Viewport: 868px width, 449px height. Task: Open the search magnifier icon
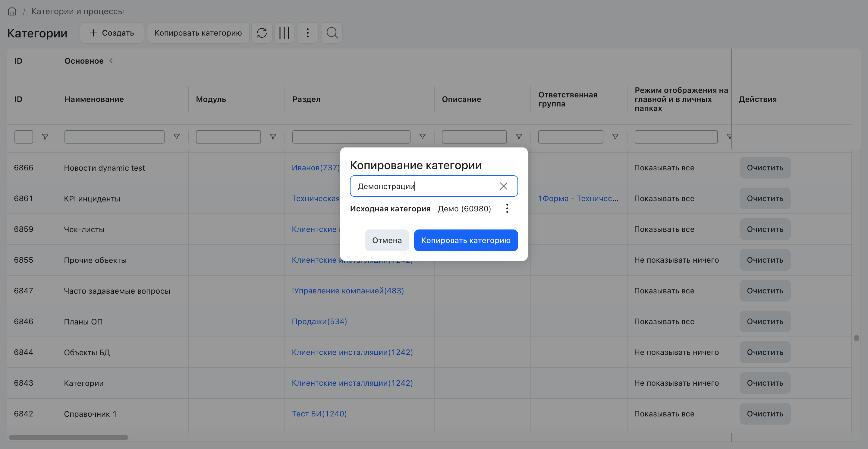click(332, 33)
